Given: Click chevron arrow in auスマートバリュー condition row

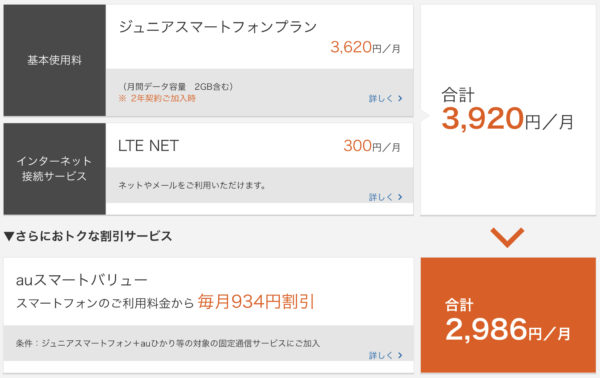Looking at the screenshot, I should (400, 355).
